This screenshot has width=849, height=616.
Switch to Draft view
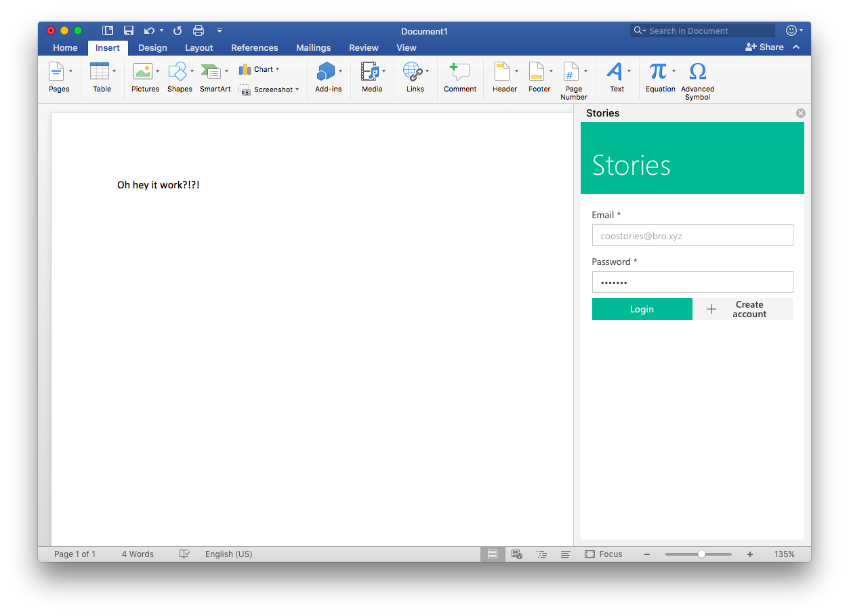565,554
